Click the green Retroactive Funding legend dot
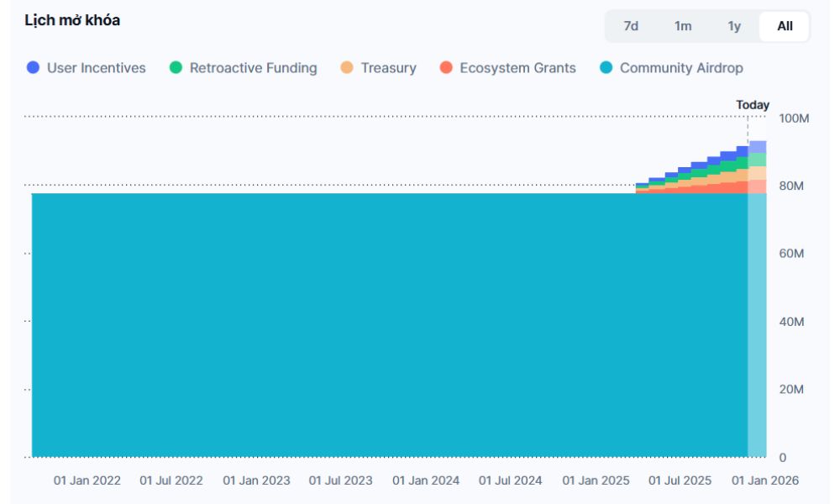 click(x=176, y=68)
